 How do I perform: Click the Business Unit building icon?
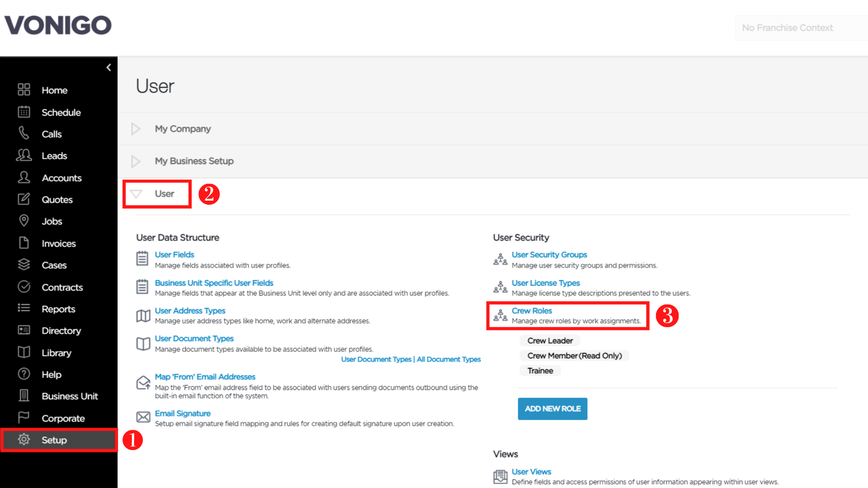(x=24, y=396)
